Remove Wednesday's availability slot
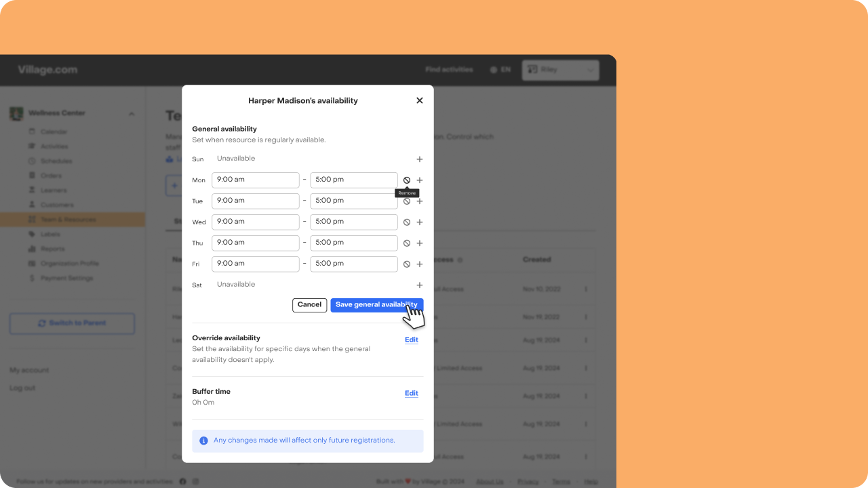Image resolution: width=868 pixels, height=488 pixels. tap(407, 222)
